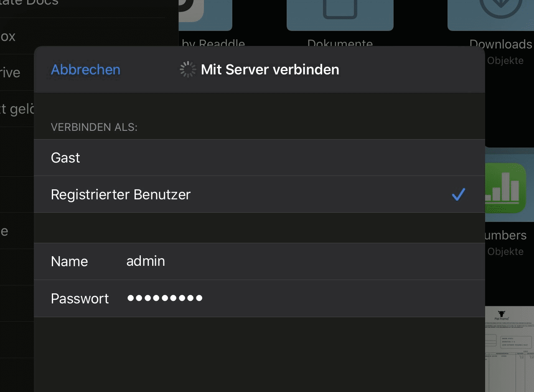Open the Dokumente folder icon
This screenshot has height=392, width=534.
click(340, 13)
